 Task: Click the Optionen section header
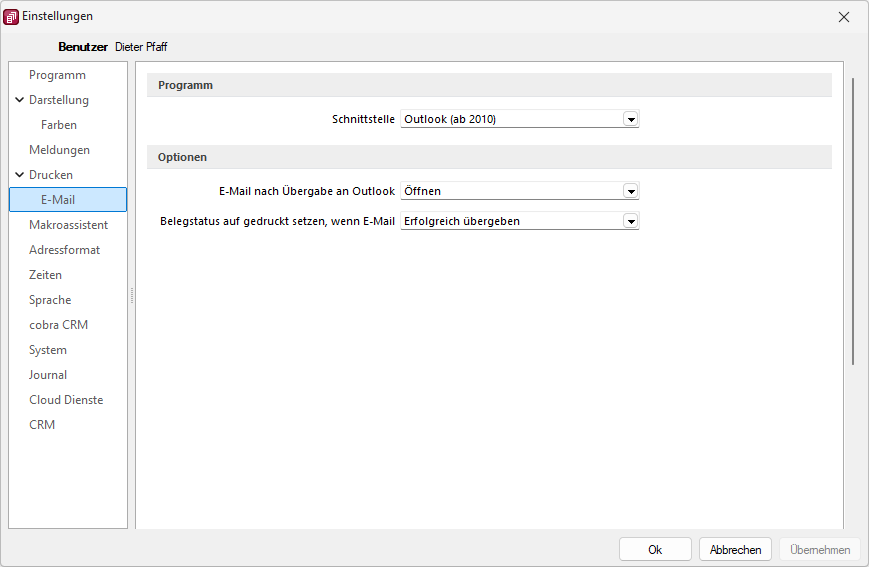click(489, 157)
